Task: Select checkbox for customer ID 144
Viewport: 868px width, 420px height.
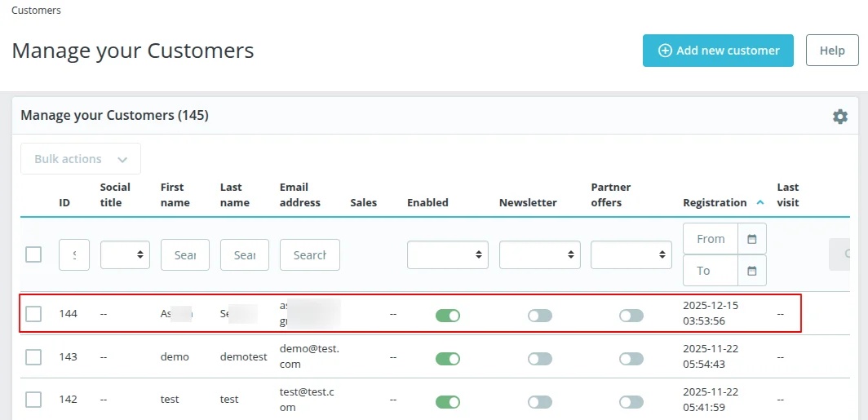Action: pos(33,314)
